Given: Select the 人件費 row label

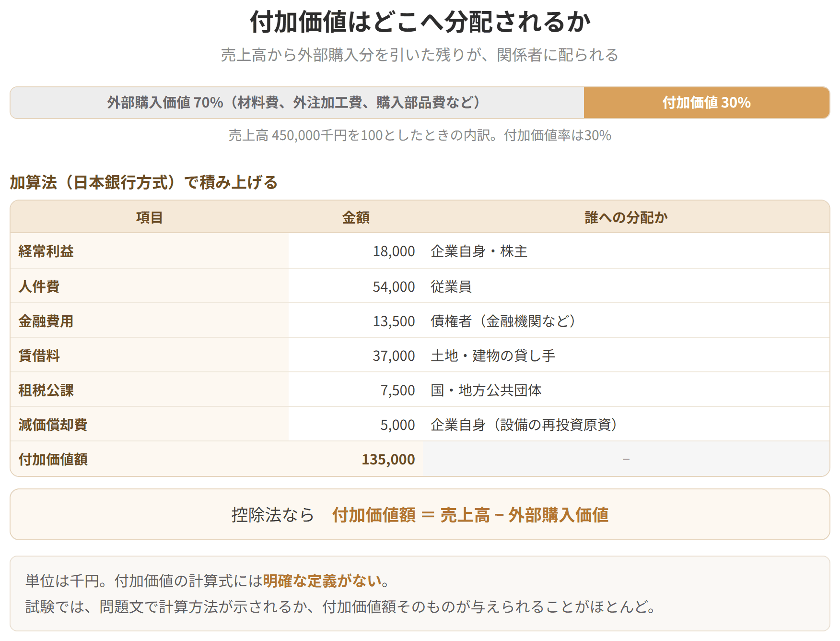Looking at the screenshot, I should click(x=39, y=286).
